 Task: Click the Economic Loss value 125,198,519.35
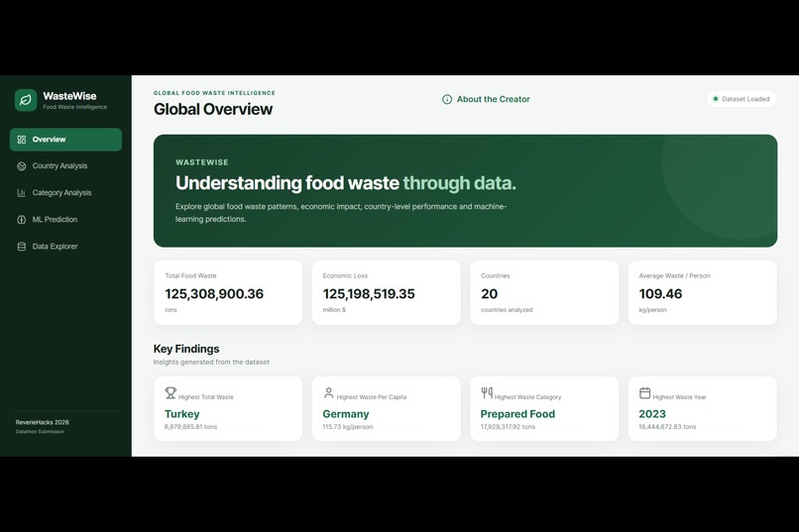coord(369,294)
